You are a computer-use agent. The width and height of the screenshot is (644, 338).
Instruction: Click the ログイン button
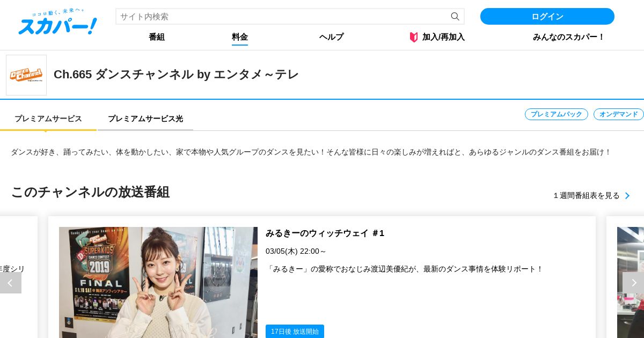(x=547, y=17)
